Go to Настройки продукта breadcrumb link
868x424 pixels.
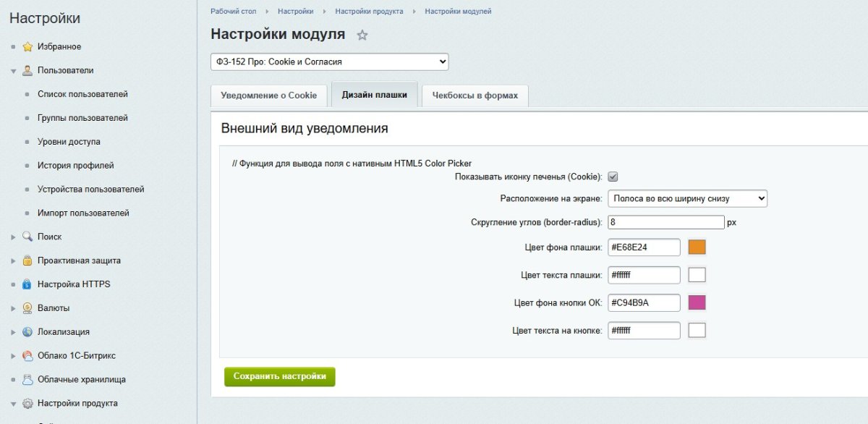coord(369,12)
